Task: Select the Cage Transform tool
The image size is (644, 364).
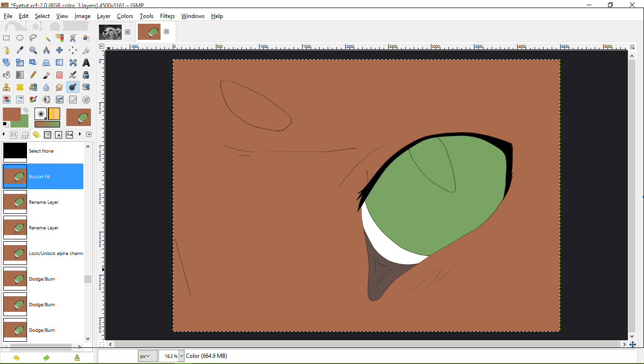Action: [x=73, y=63]
